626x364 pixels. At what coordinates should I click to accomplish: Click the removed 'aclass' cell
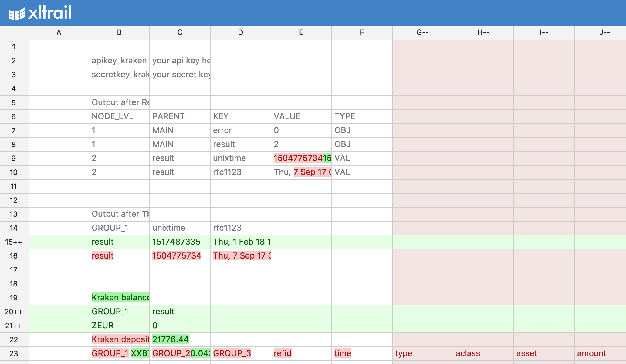click(x=483, y=354)
